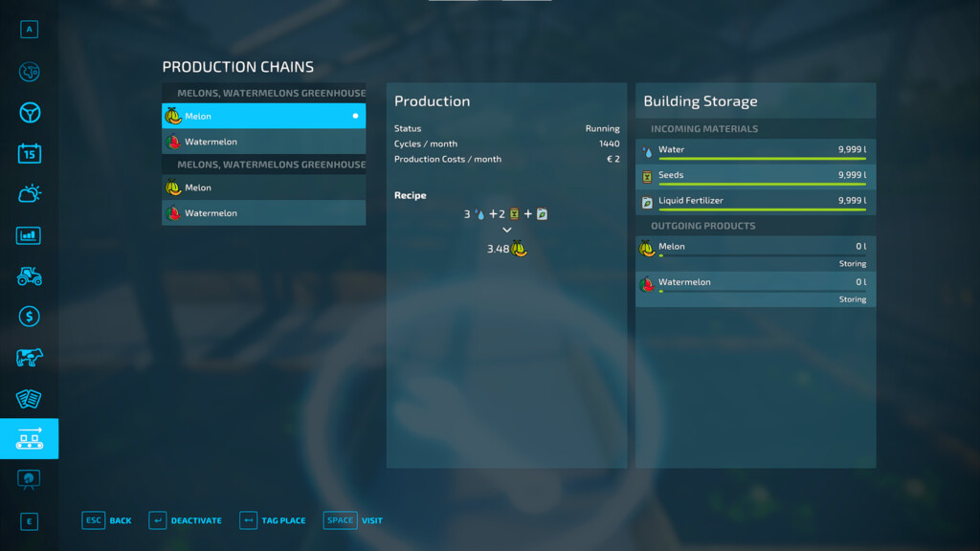Toggle Watermelon outgoing mode from Storing

pyautogui.click(x=852, y=299)
